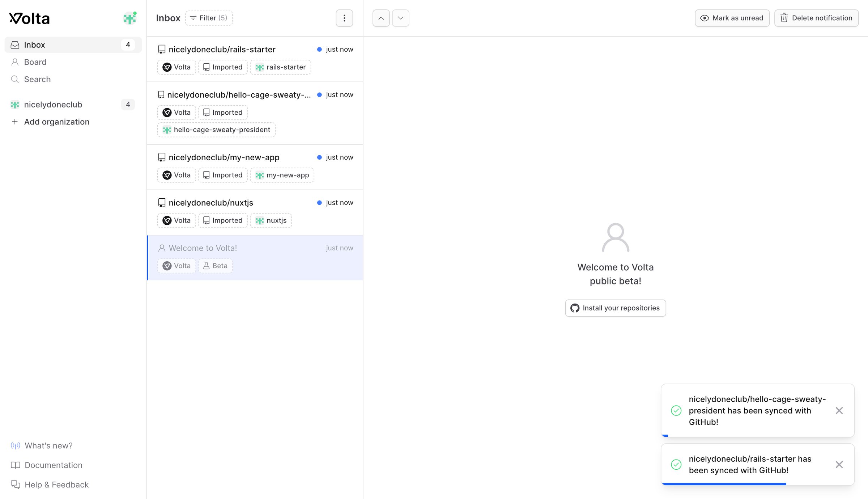
Task: Open the Filter (5) dropdown
Action: coord(209,18)
